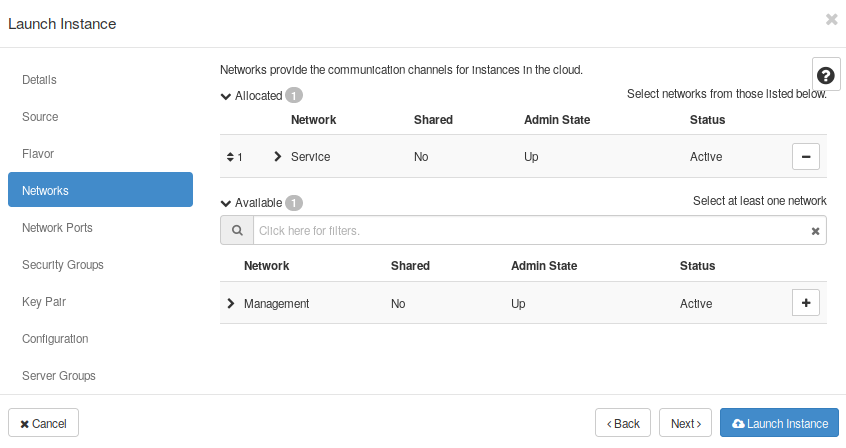Image resolution: width=846 pixels, height=448 pixels.
Task: Add Management network with plus button
Action: click(806, 303)
